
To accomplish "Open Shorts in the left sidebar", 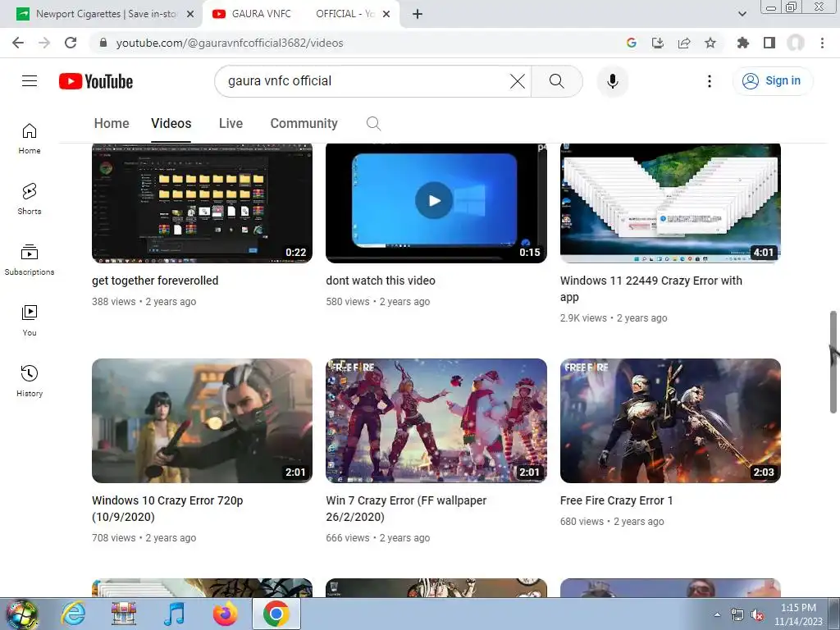I will pos(30,199).
